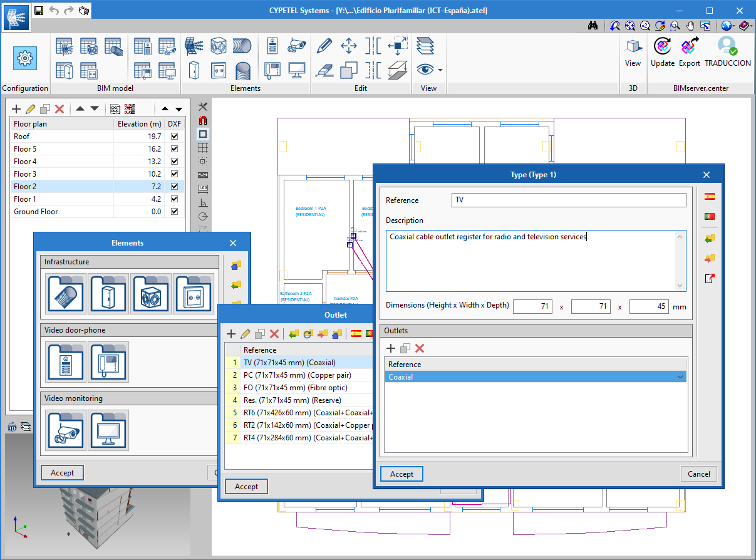
Task: Click Accept in the Elements dialog
Action: tap(62, 473)
